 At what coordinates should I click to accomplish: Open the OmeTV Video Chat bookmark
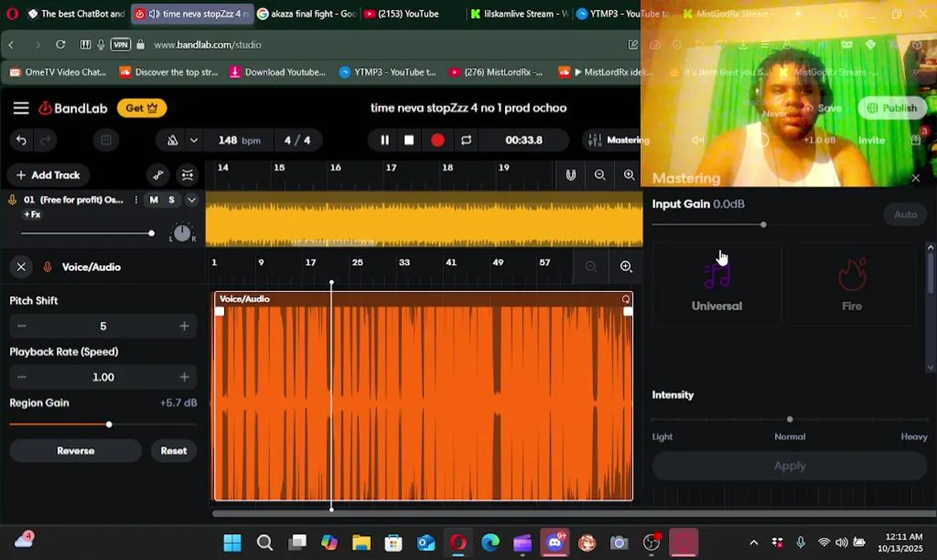pos(58,72)
